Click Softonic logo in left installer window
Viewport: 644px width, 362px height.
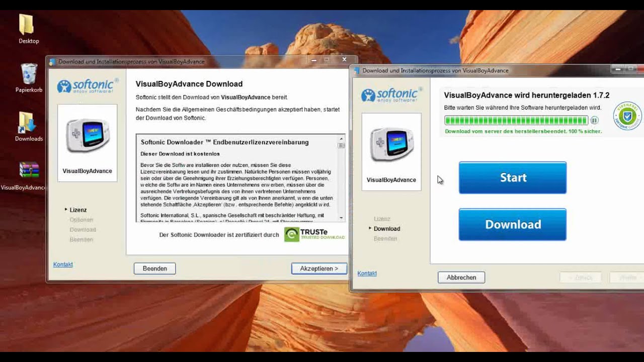click(88, 85)
